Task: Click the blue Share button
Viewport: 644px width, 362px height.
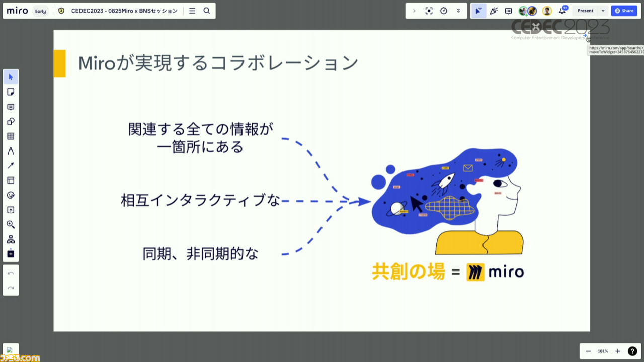Action: (x=624, y=11)
